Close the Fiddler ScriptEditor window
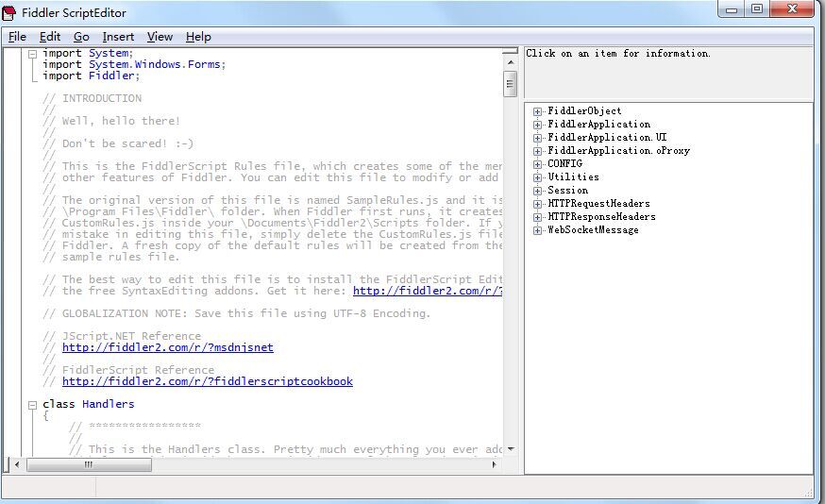The height and width of the screenshot is (504, 825). point(792,8)
